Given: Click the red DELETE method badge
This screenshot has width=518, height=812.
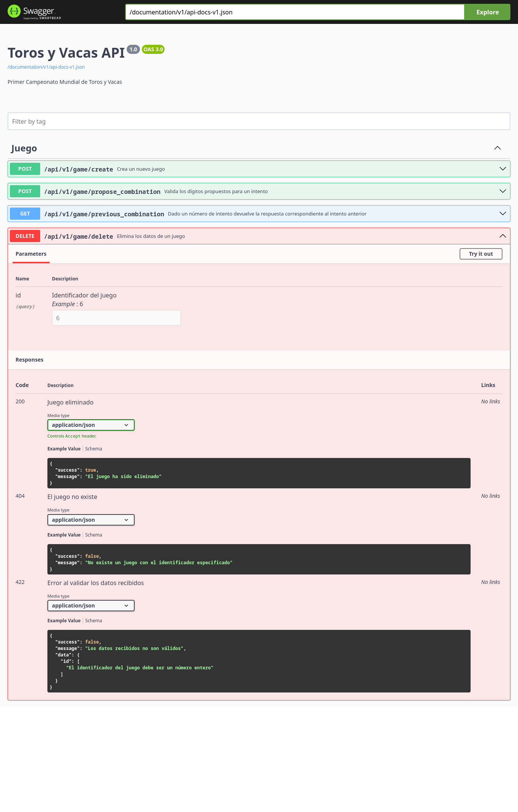Looking at the screenshot, I should coord(25,236).
